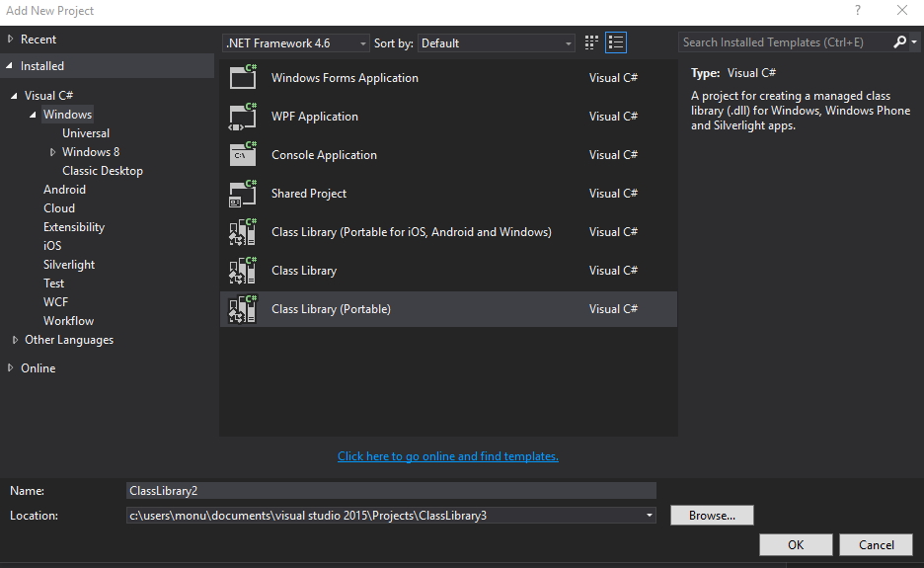Click the Online label
The height and width of the screenshot is (568, 924).
[38, 368]
